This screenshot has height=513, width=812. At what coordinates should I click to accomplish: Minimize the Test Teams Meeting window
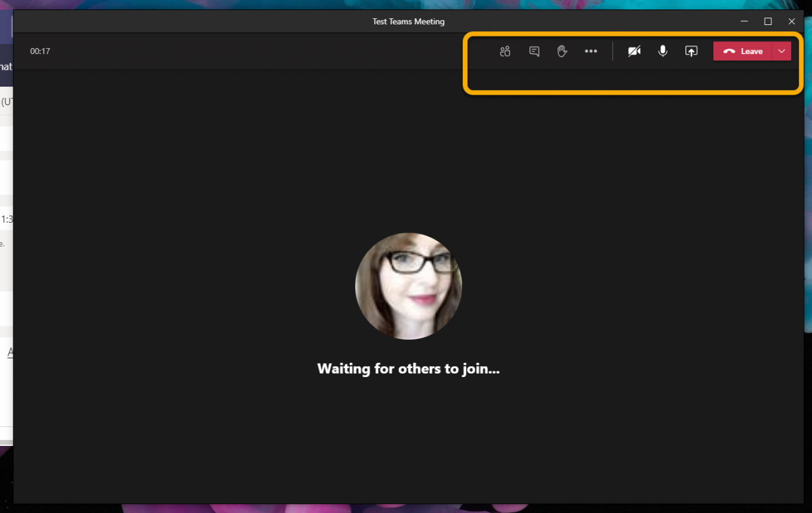744,22
